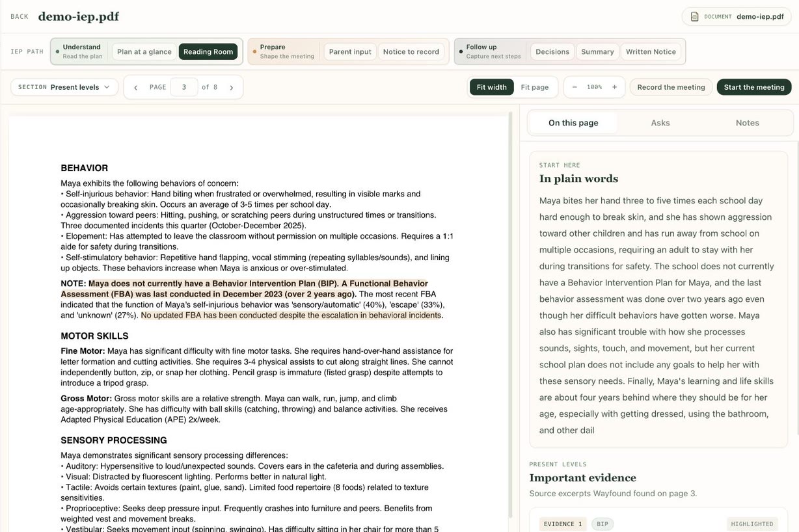
Task: Click the HIGHLIGHTED label
Action: coord(752,524)
